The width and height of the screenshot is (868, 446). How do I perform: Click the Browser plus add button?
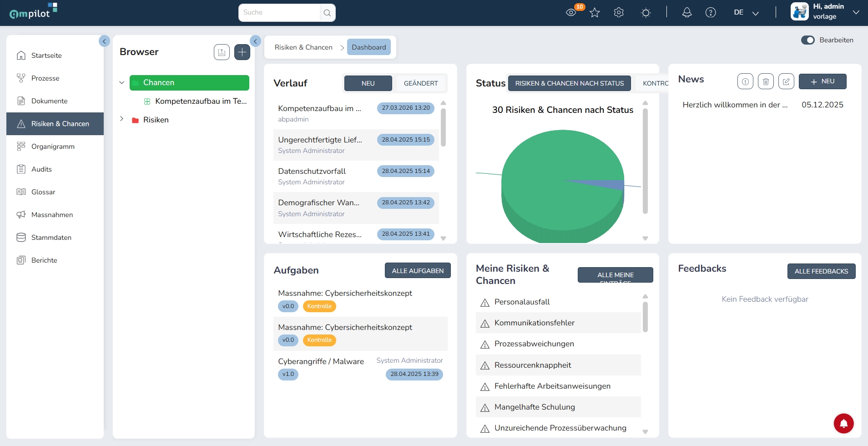[x=242, y=52]
